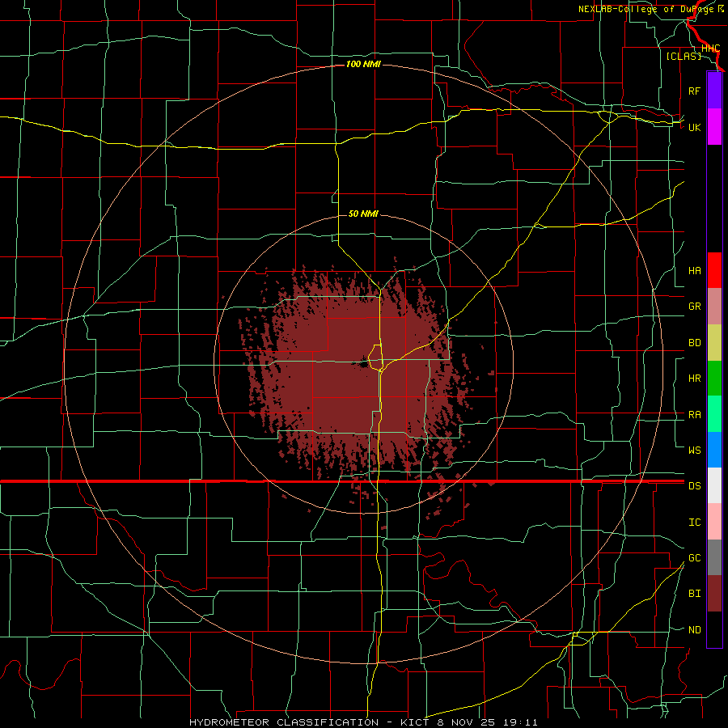Click the 100 NMI range ring label
728x728 pixels.
click(363, 64)
